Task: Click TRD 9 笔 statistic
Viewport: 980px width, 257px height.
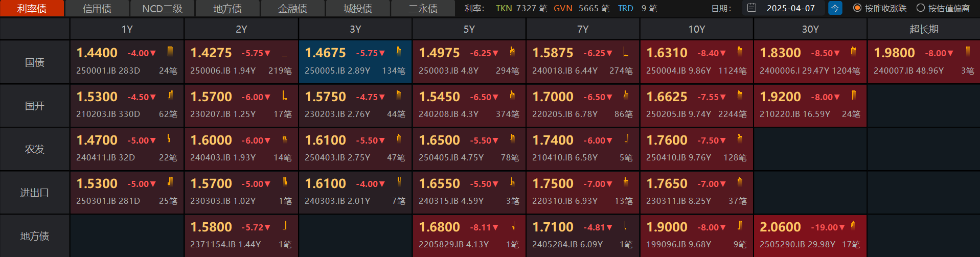Action: click(637, 8)
